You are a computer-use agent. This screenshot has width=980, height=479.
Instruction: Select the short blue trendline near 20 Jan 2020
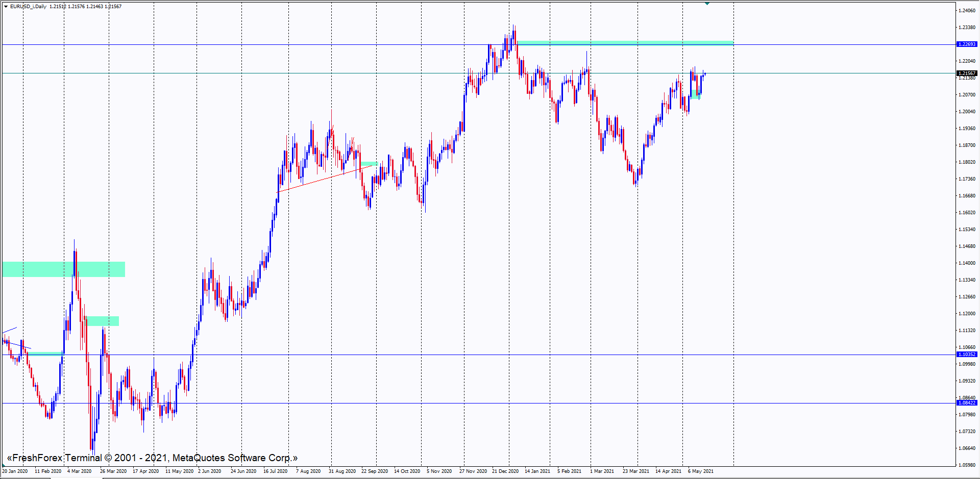click(9, 330)
